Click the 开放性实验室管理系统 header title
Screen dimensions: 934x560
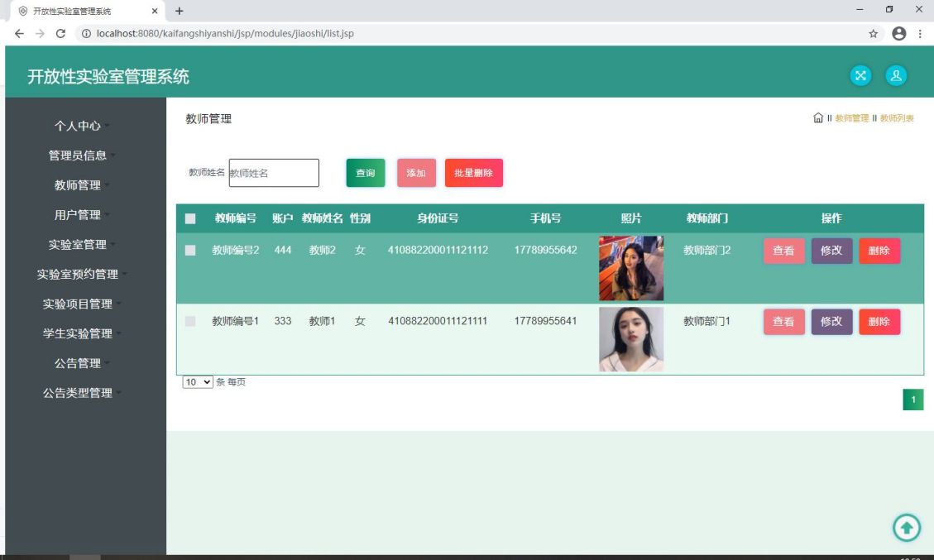[x=108, y=76]
